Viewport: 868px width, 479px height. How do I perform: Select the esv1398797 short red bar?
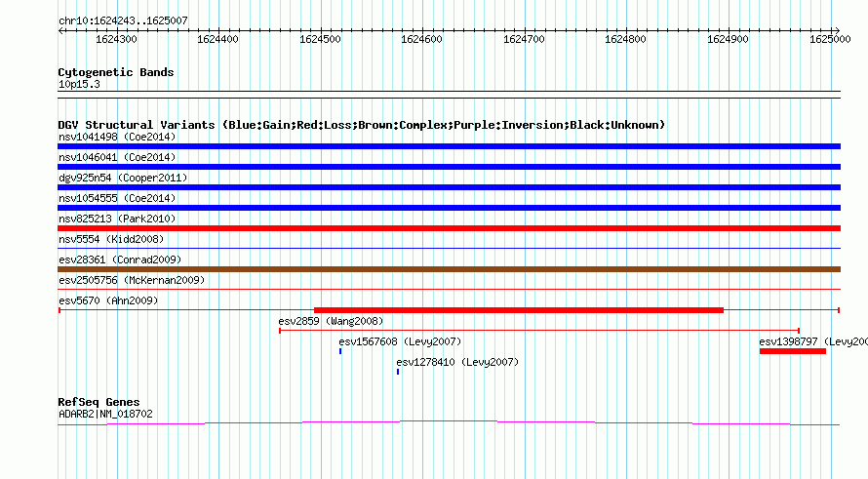coord(793,351)
